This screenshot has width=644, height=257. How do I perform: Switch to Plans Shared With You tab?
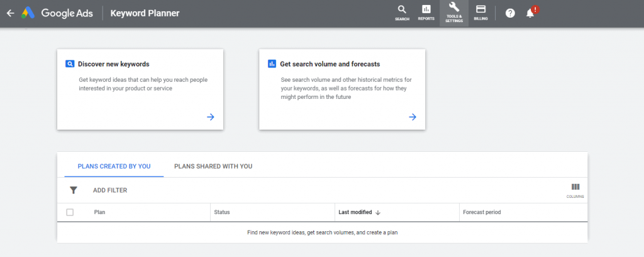[x=213, y=166]
